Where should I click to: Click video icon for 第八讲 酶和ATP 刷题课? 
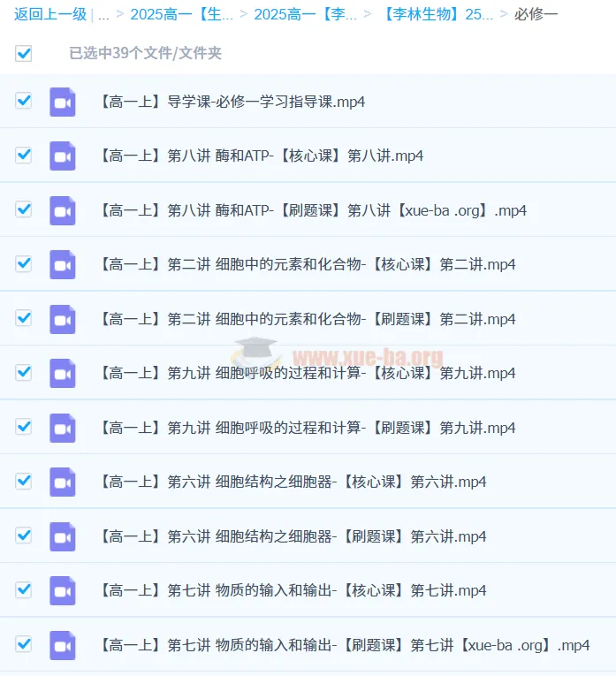pyautogui.click(x=63, y=210)
